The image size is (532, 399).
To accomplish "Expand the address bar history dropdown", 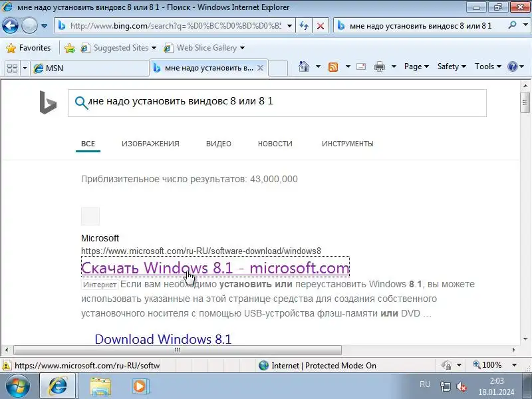I will coord(289,26).
